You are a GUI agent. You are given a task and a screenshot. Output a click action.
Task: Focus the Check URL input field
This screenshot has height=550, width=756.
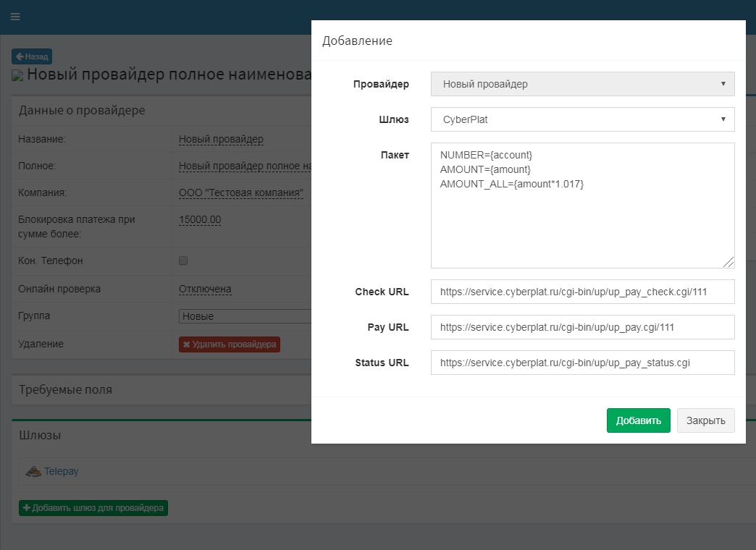582,292
